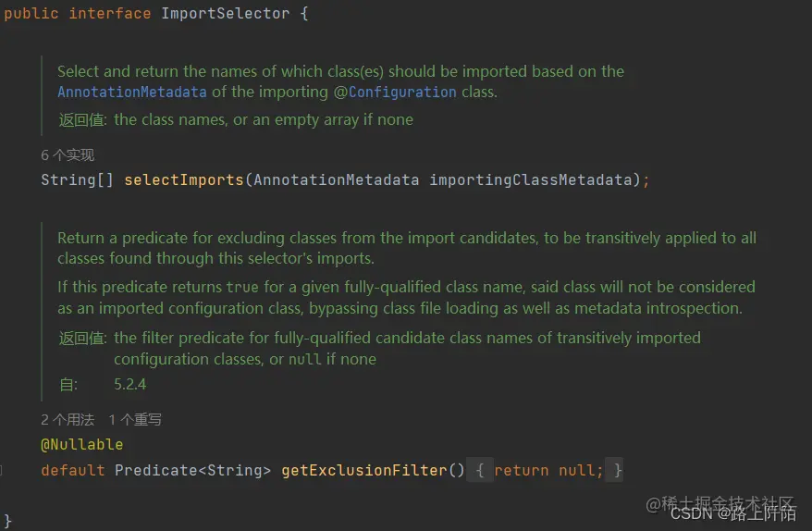Screen dimensions: 812x531
Task: Click the importingClassMetadata parameter
Action: pos(532,179)
